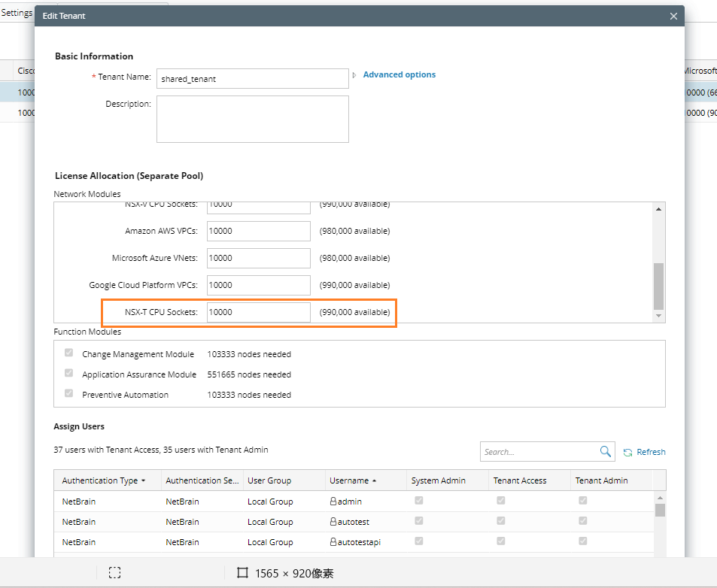The height and width of the screenshot is (588, 717).
Task: Click the Advanced options link
Action: coord(399,74)
